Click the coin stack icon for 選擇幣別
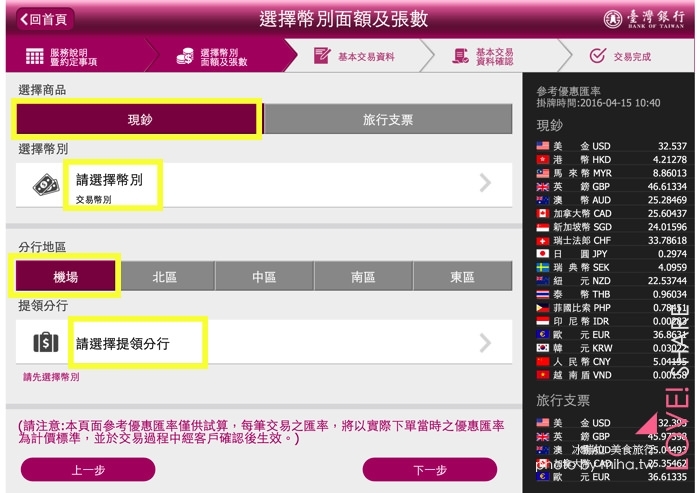Screen dimensions: 700x493 [185, 56]
